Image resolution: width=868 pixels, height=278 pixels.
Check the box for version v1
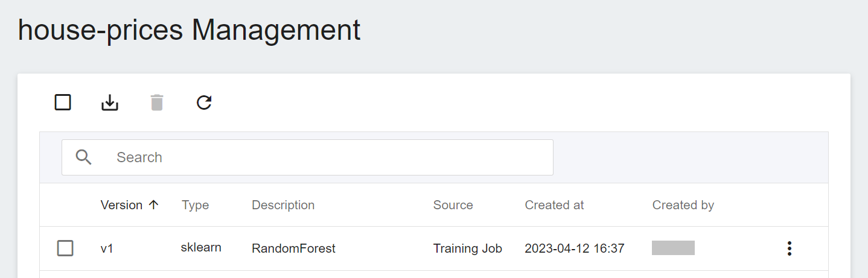(x=65, y=248)
